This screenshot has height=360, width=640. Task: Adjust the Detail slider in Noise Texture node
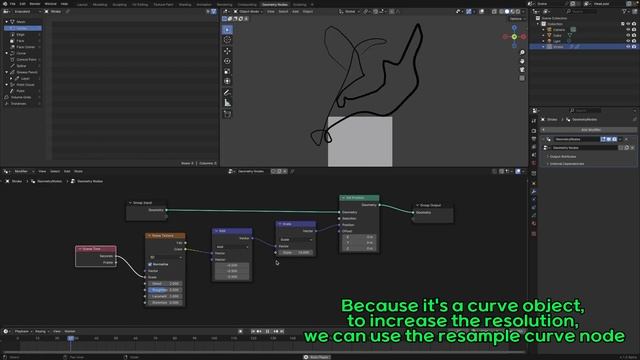[165, 283]
